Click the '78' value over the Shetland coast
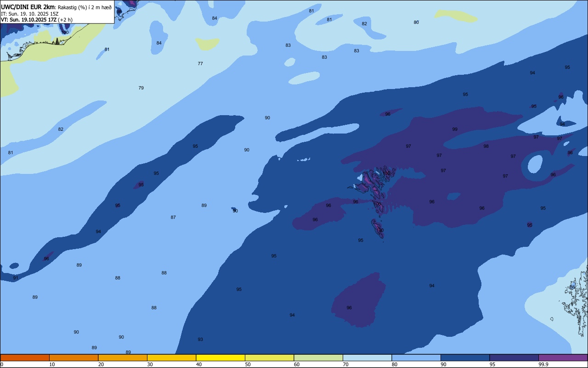The image size is (588, 368). point(567,308)
